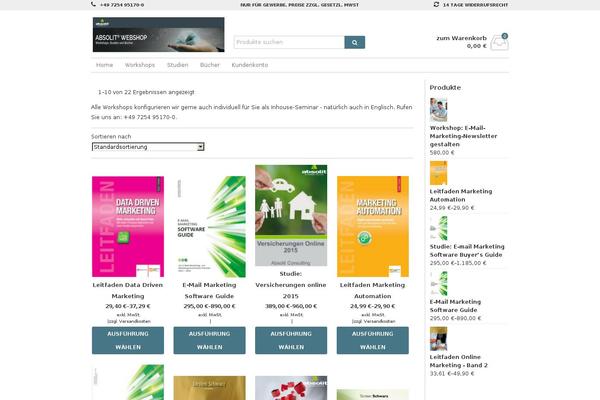
Task: Open the Kundenkonto menu item
Action: [x=249, y=65]
